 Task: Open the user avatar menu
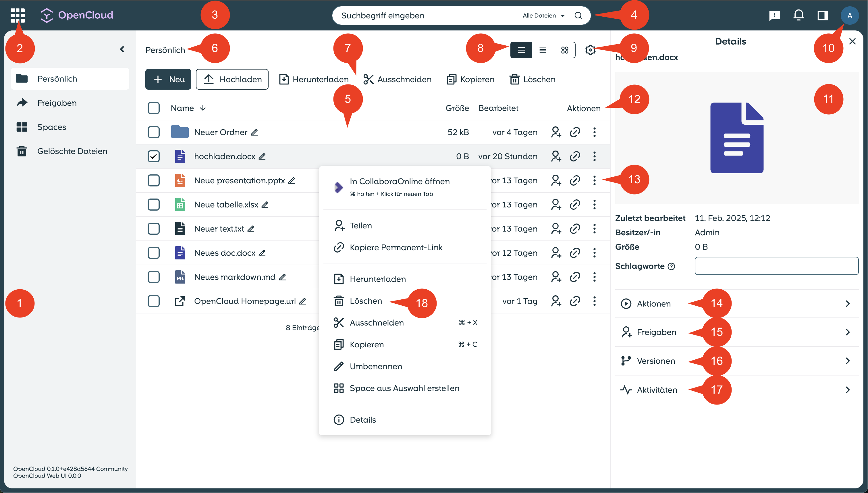[x=849, y=16]
